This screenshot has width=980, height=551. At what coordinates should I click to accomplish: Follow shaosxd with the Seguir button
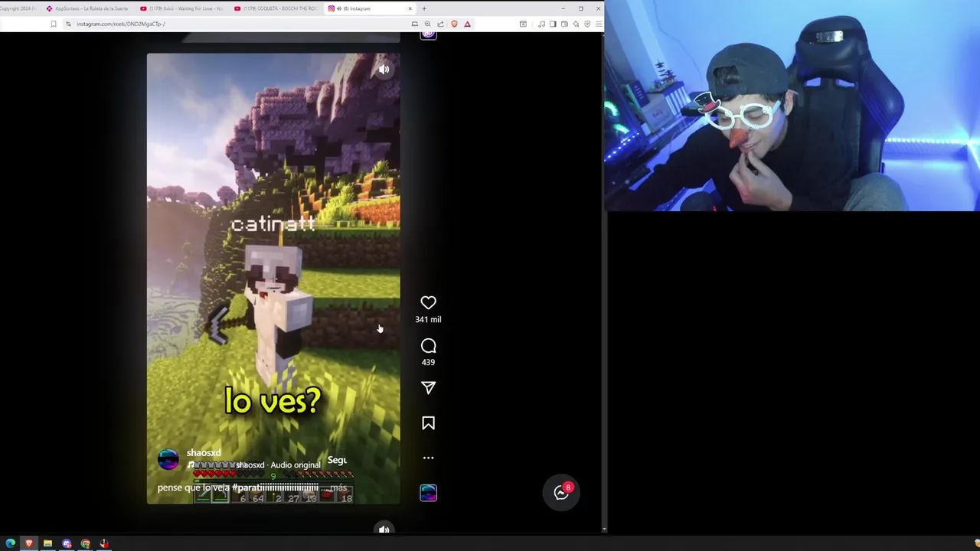coord(337,460)
